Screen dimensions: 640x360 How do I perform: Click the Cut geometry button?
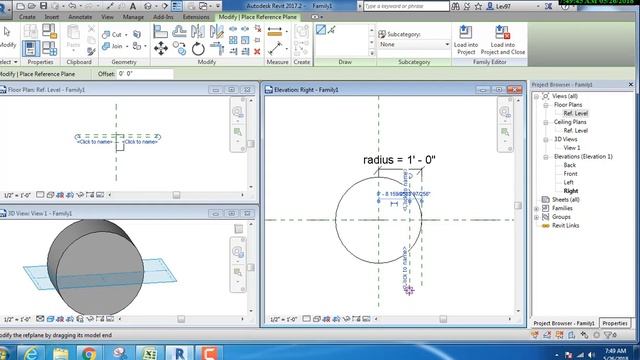point(113,34)
